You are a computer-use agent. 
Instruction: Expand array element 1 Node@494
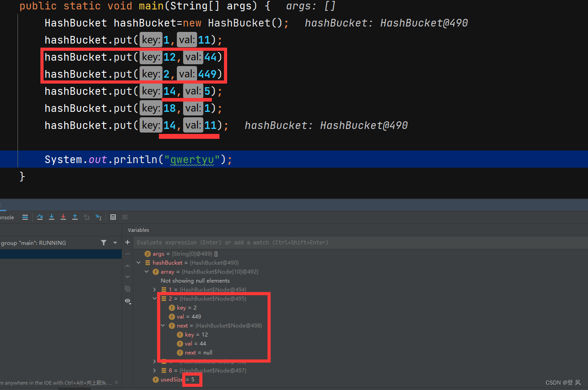(155, 290)
